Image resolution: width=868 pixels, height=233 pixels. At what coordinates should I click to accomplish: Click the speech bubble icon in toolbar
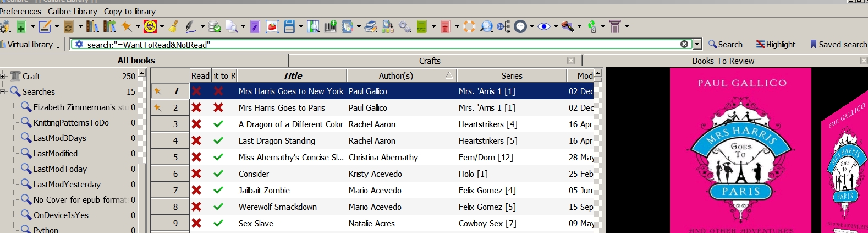520,26
